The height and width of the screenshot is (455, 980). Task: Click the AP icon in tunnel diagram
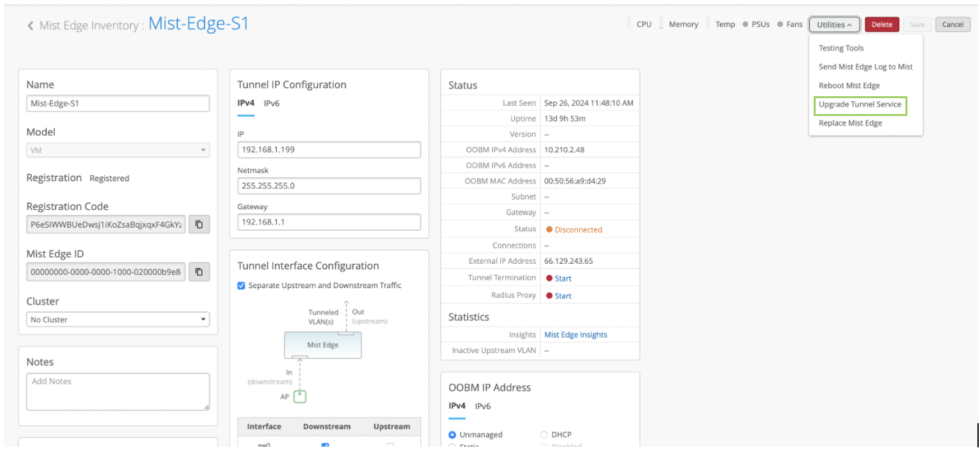click(x=300, y=396)
